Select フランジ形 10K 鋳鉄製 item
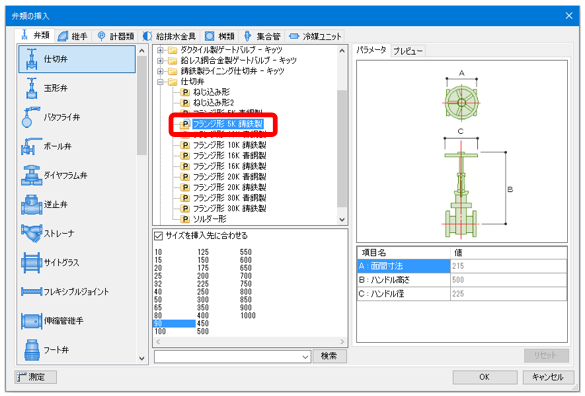585x396 pixels. tap(229, 145)
